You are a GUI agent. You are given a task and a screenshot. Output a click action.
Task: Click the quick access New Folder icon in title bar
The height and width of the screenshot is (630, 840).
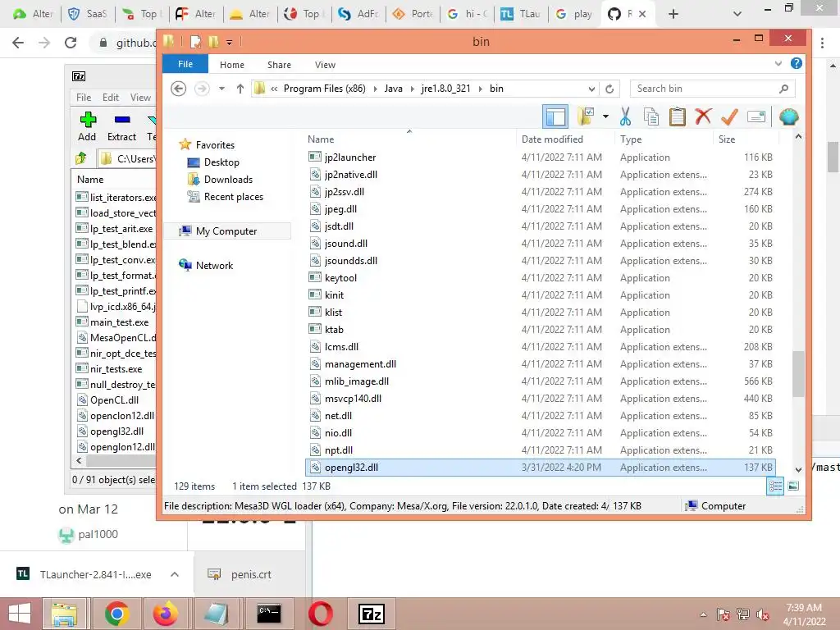click(213, 41)
